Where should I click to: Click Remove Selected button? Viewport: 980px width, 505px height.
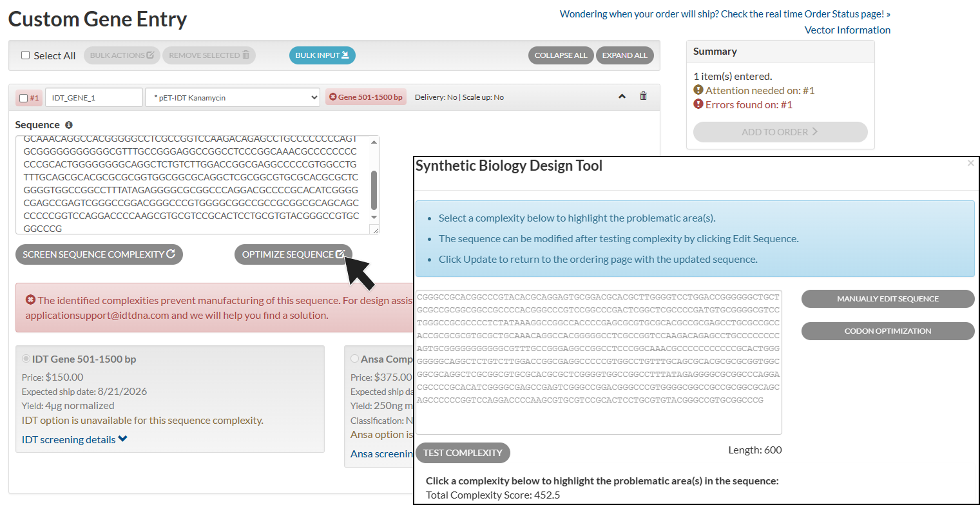click(x=209, y=55)
